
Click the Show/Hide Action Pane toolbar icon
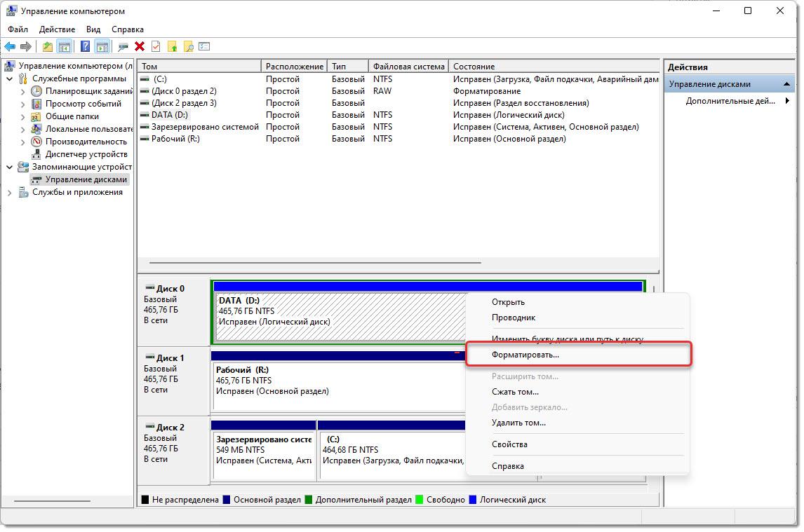click(102, 47)
